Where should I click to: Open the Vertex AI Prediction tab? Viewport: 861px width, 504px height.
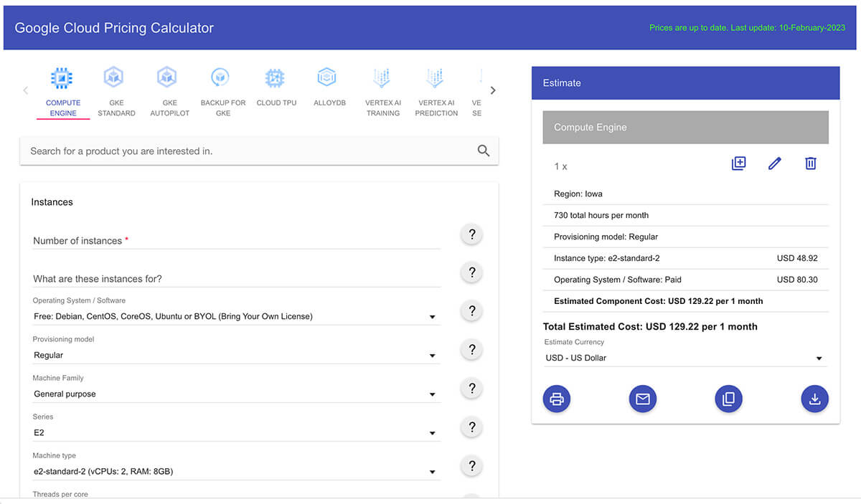tap(436, 91)
